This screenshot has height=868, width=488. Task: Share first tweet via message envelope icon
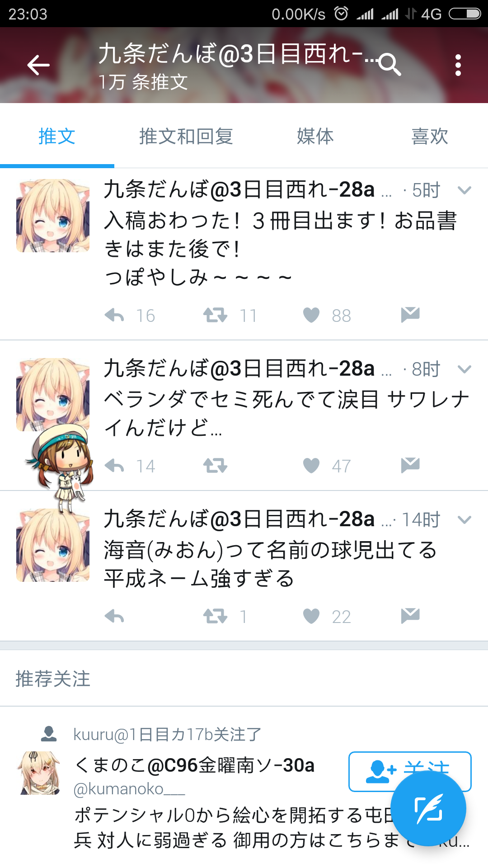[410, 315]
